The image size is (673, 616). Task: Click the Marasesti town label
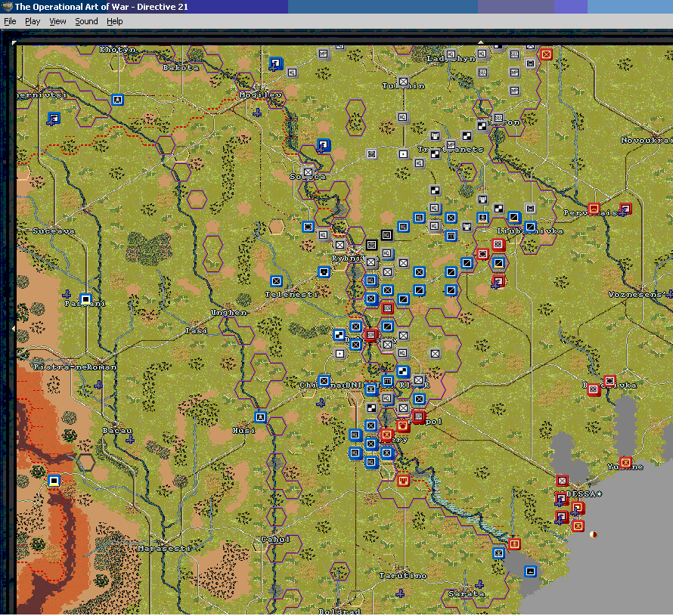click(164, 548)
